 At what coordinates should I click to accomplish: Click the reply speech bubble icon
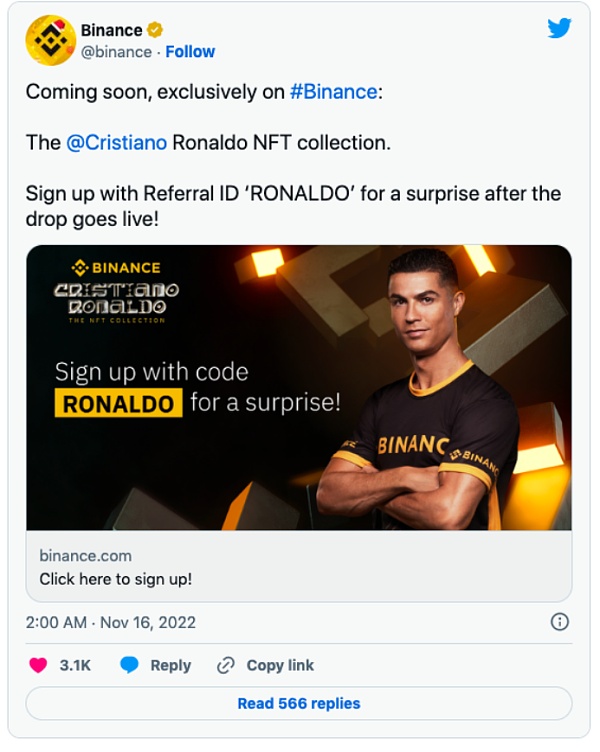(x=129, y=665)
